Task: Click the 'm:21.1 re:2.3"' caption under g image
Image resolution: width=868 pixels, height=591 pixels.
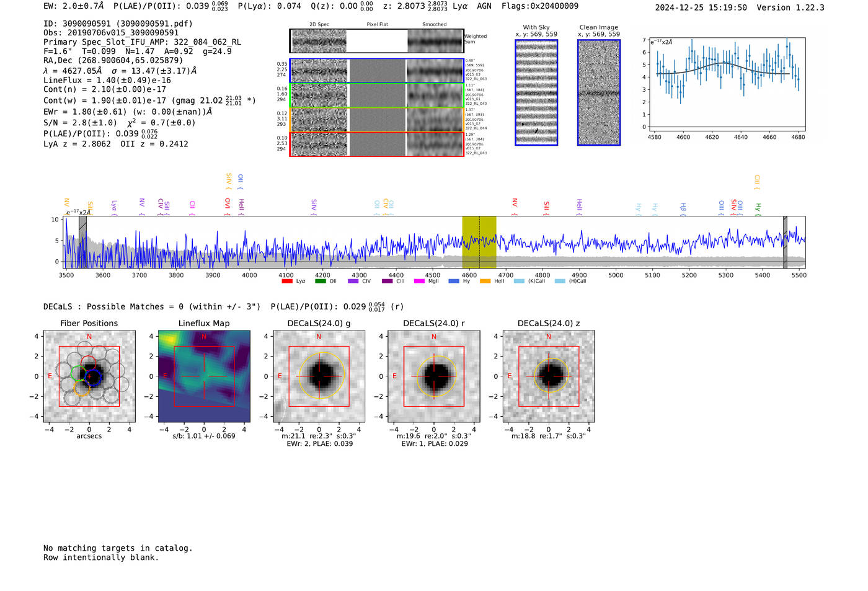Action: click(319, 436)
